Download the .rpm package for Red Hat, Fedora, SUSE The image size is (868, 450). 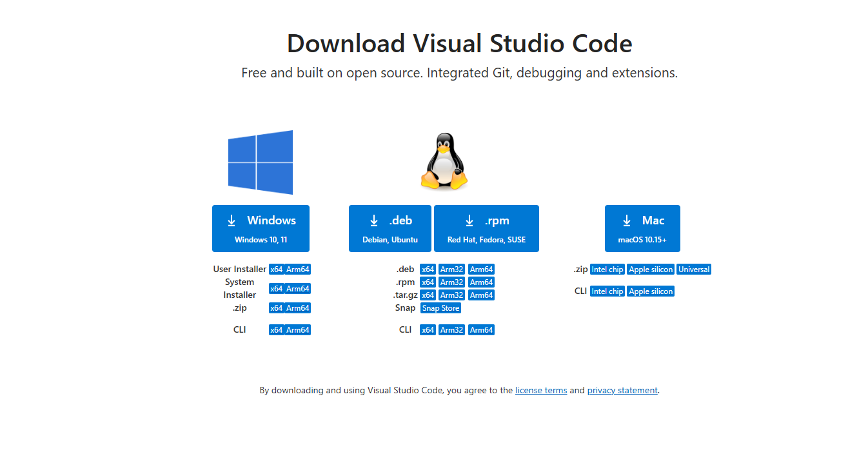pyautogui.click(x=486, y=228)
